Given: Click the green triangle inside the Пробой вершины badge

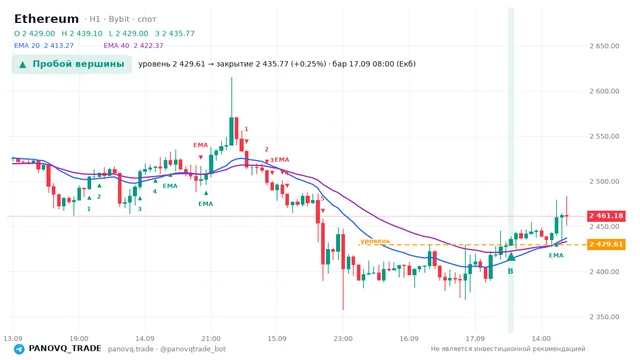Looking at the screenshot, I should (23, 64).
